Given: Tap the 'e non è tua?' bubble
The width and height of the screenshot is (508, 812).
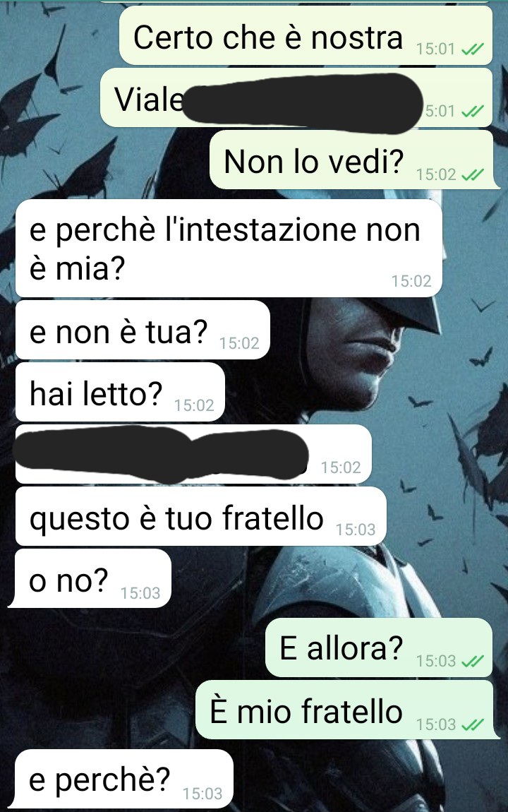Looking at the screenshot, I should click(143, 330).
